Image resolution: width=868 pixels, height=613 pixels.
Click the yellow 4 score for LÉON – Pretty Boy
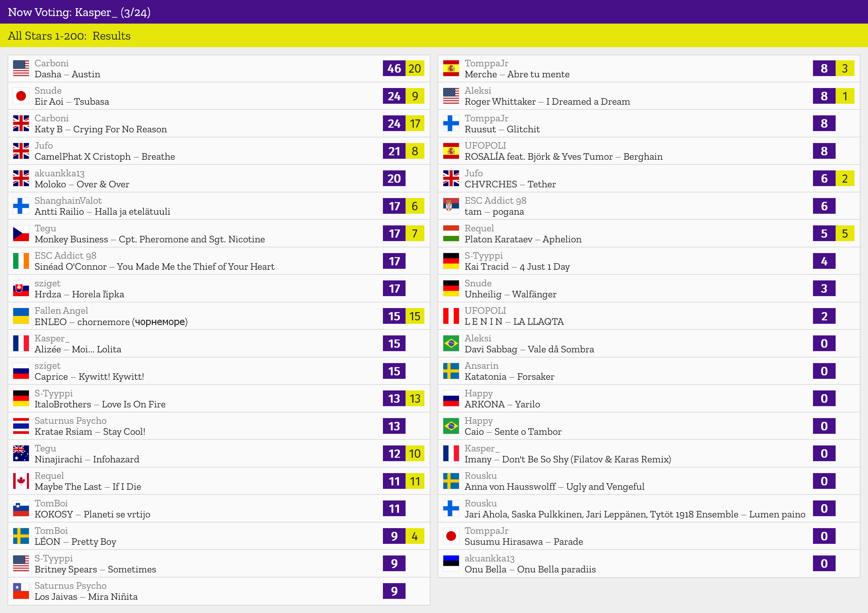pyautogui.click(x=415, y=536)
